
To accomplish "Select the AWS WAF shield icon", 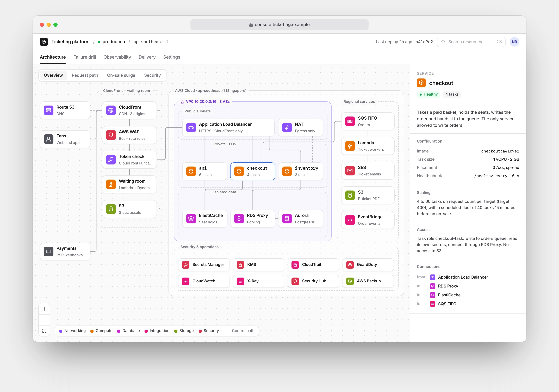I will pos(111,135).
